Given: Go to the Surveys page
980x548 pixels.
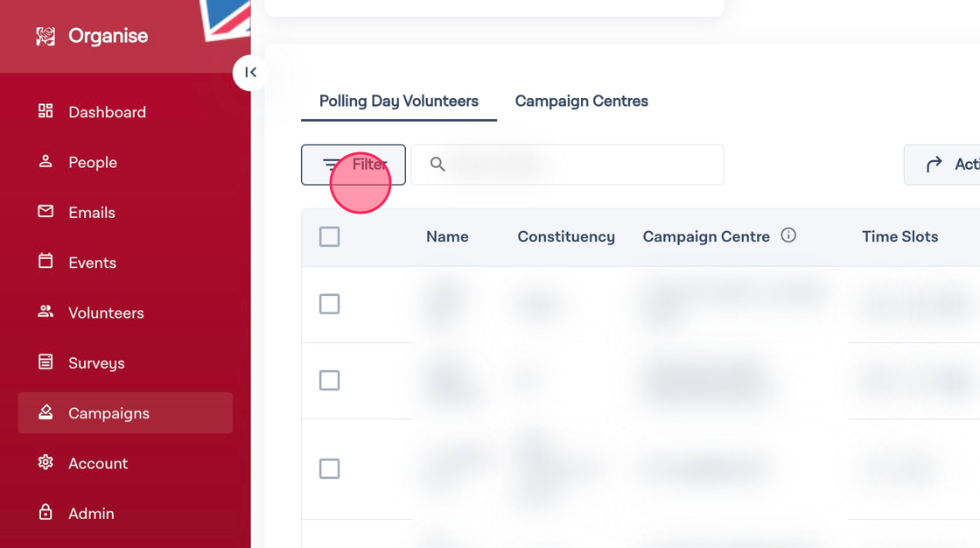Looking at the screenshot, I should pos(96,363).
